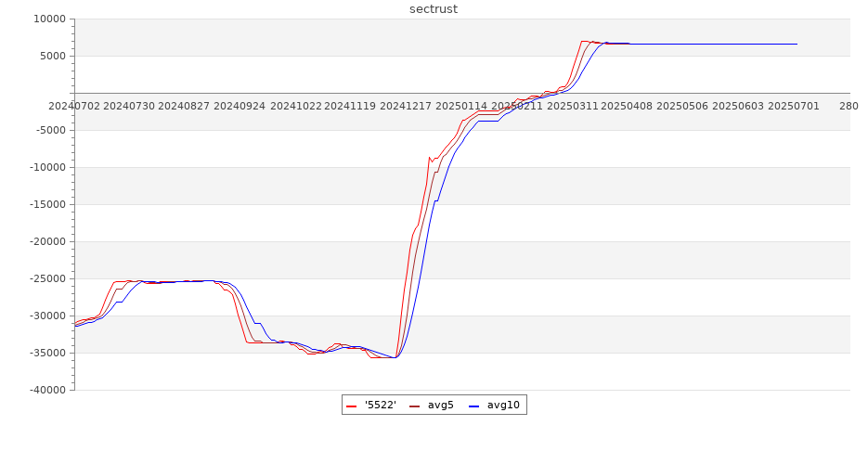Click the 20241022 date axis label

(x=295, y=106)
